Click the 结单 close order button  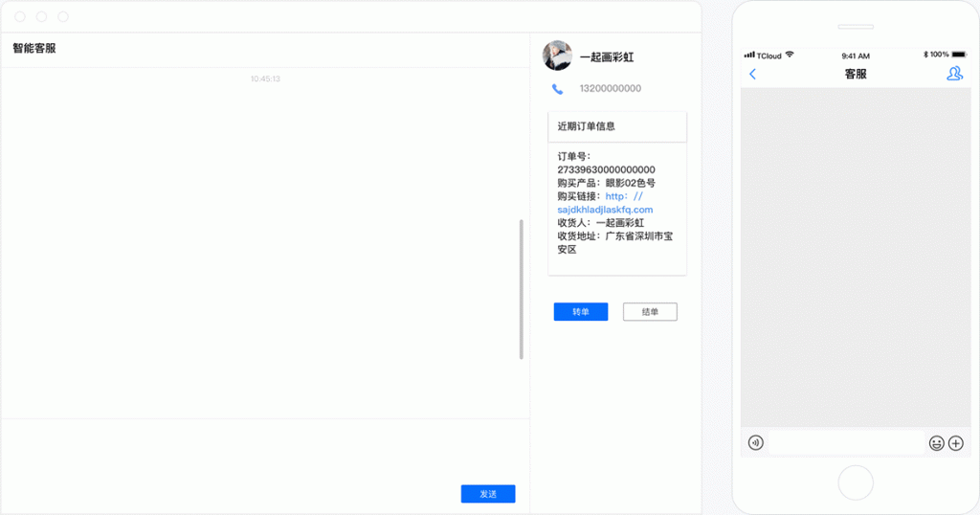pyautogui.click(x=650, y=312)
